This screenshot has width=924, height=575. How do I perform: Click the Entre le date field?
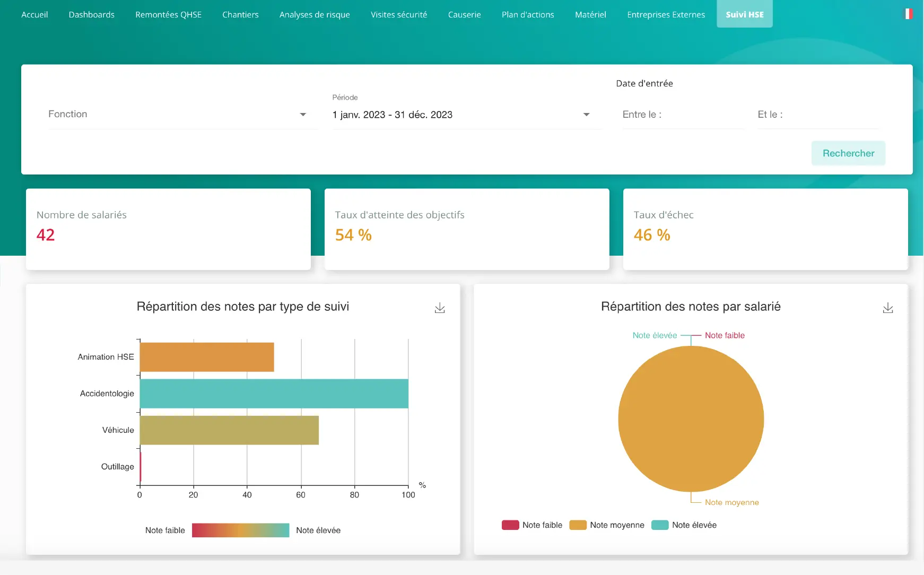(x=683, y=115)
